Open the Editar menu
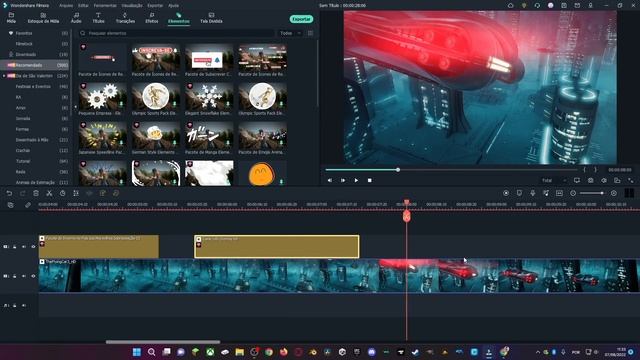Image resolution: width=640 pixels, height=360 pixels. point(83,6)
